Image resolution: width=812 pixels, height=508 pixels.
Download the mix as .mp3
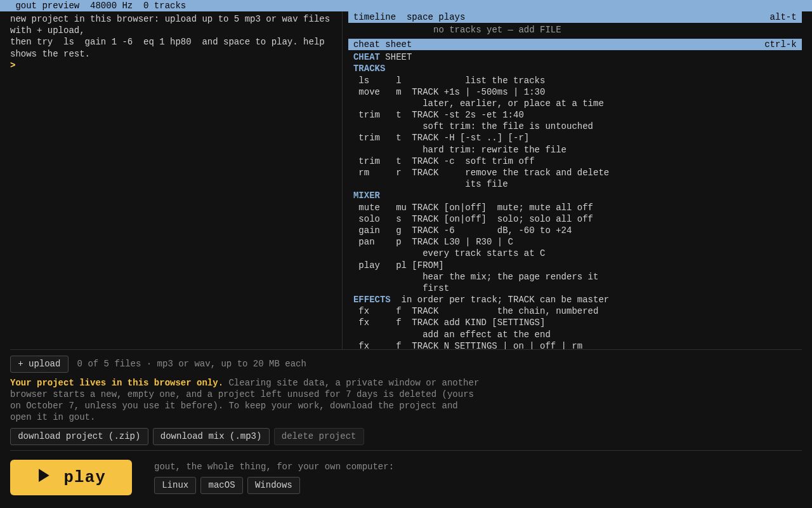[x=211, y=436]
